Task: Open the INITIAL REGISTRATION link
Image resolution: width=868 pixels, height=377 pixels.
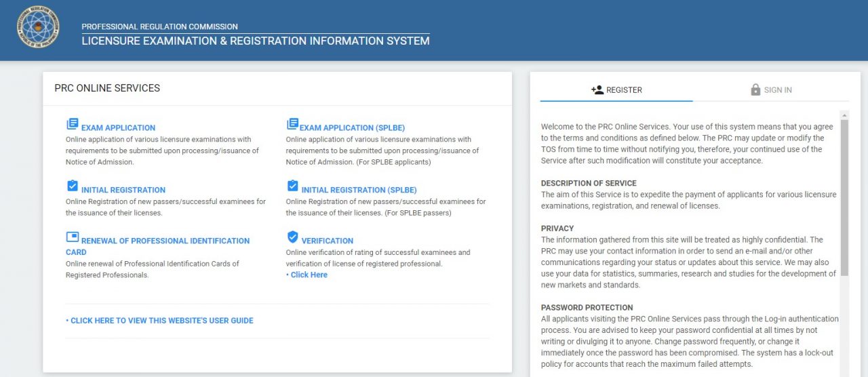Action: 123,190
